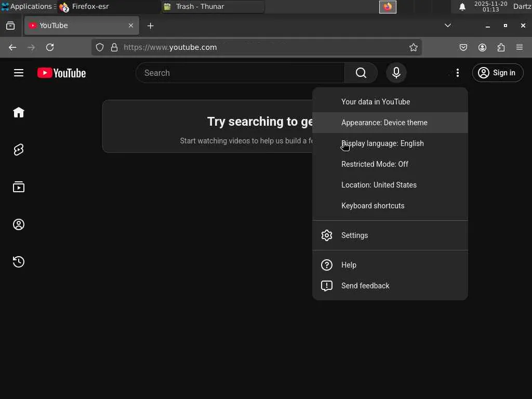Open Location: United States submenu
Image resolution: width=532 pixels, height=399 pixels.
tap(390, 185)
